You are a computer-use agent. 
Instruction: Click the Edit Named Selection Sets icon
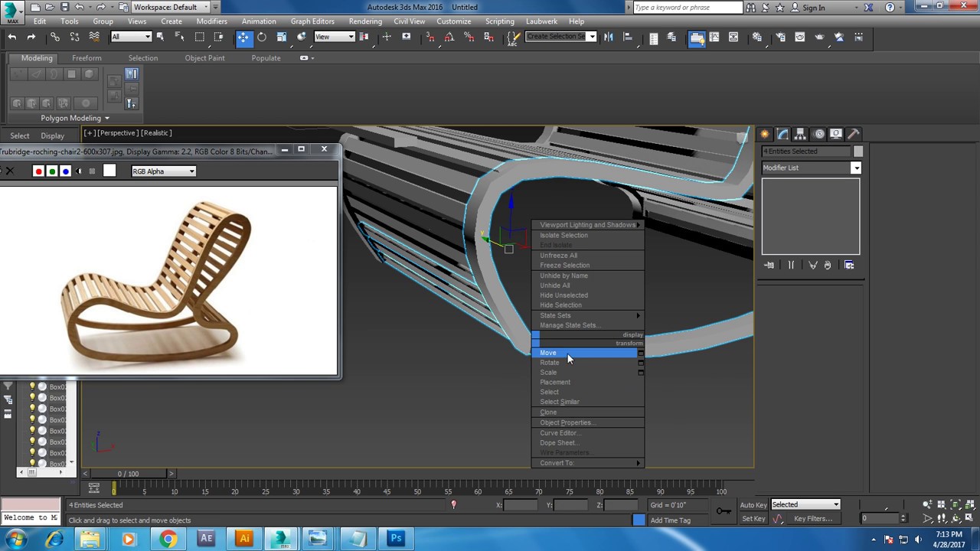(x=513, y=37)
